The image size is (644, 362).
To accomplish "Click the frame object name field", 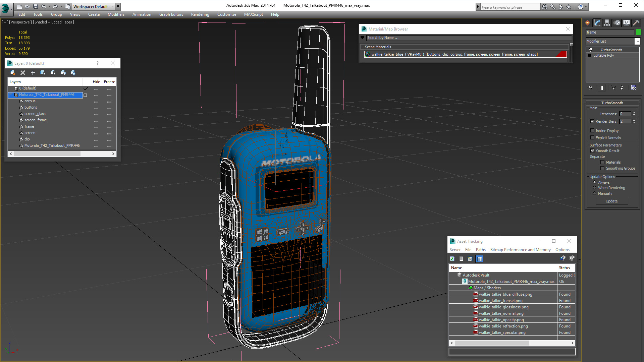I will pos(610,32).
